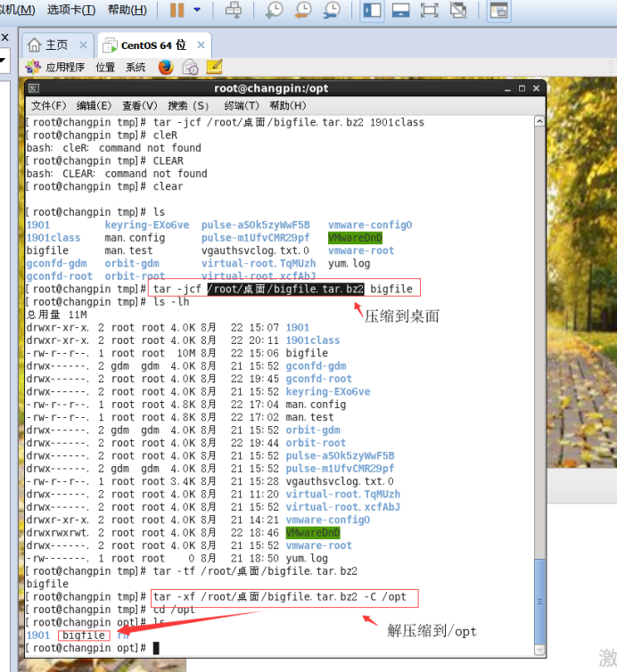Open the terminal 文件(F) menu
This screenshot has height=672, width=617.
click(49, 105)
